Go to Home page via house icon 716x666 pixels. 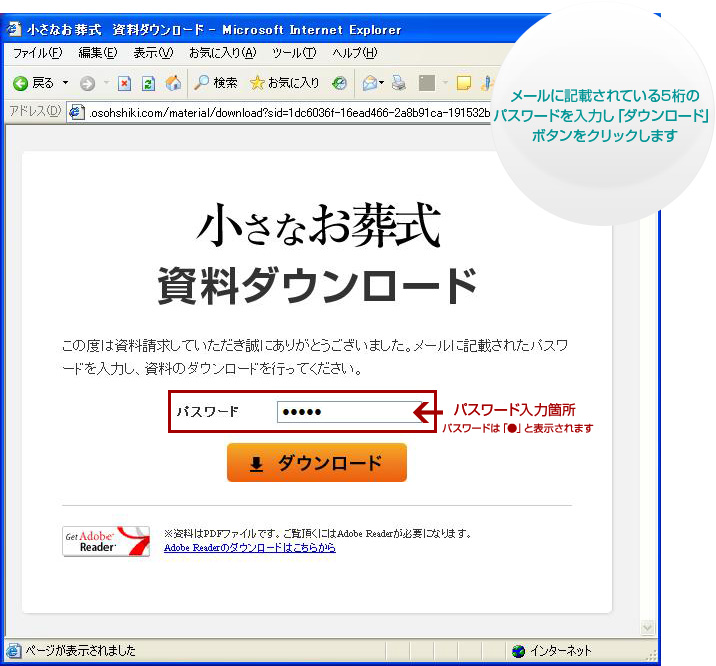click(173, 83)
